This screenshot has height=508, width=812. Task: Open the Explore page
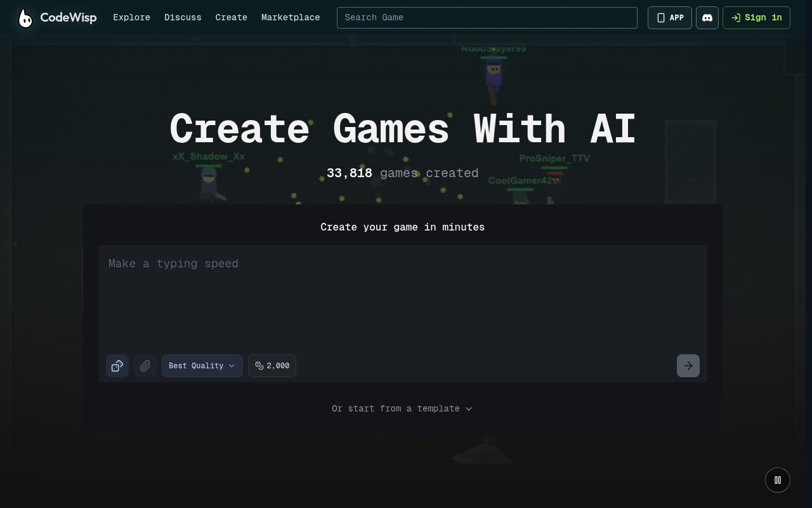coord(131,17)
